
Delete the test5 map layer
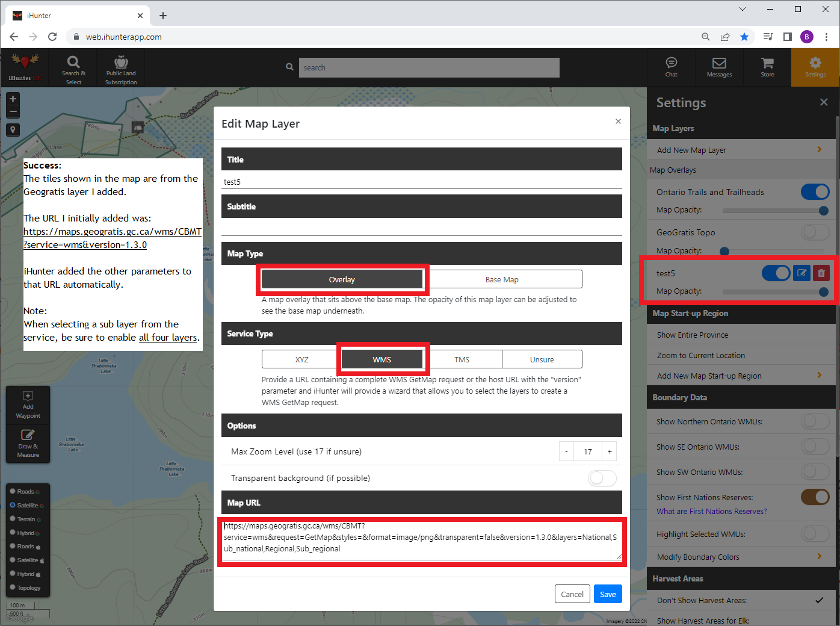(821, 273)
